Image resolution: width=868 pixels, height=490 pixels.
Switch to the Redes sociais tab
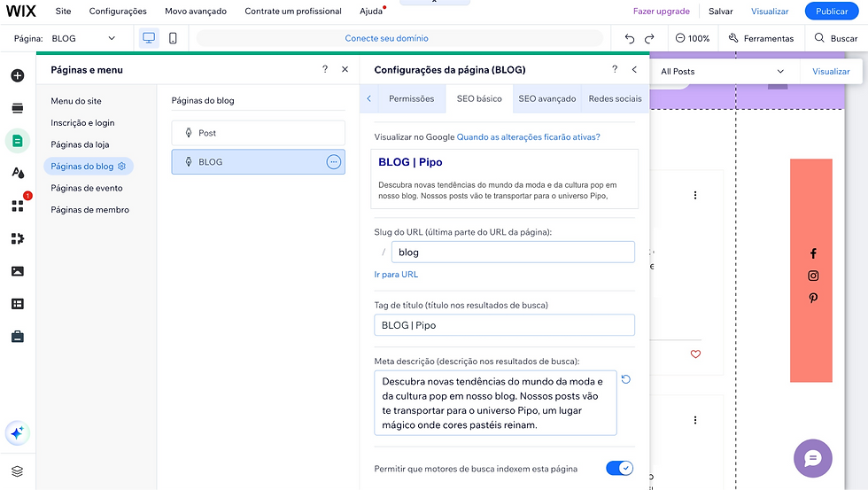(615, 98)
